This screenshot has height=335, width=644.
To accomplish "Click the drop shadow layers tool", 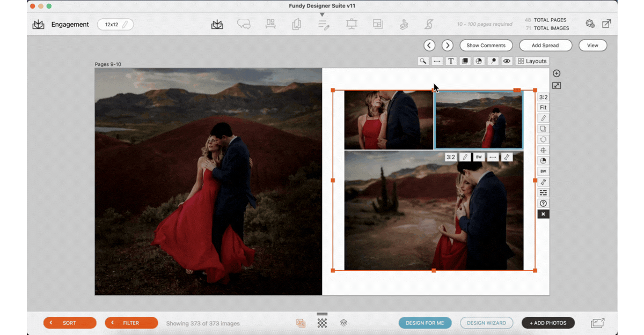I will point(465,61).
